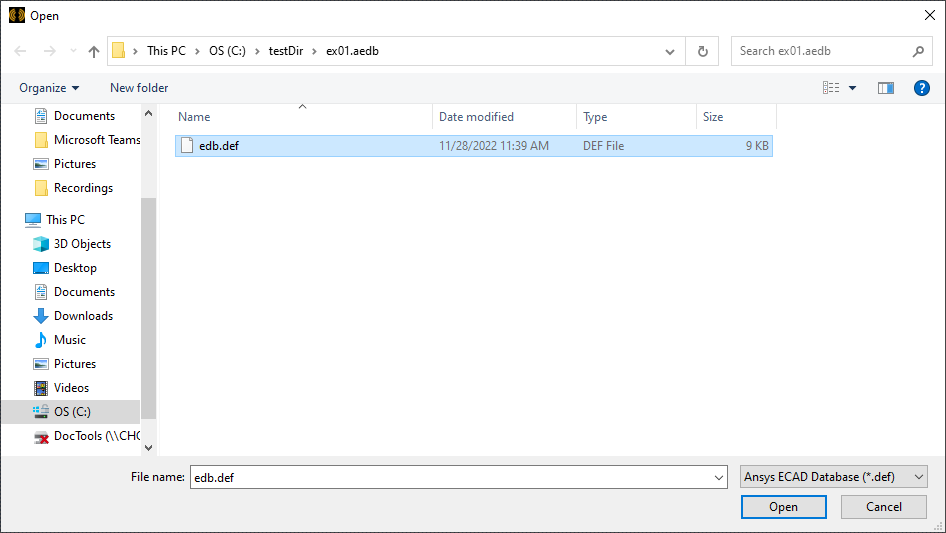The width and height of the screenshot is (946, 533).
Task: Open Desktop in navigation pane
Action: coord(75,268)
